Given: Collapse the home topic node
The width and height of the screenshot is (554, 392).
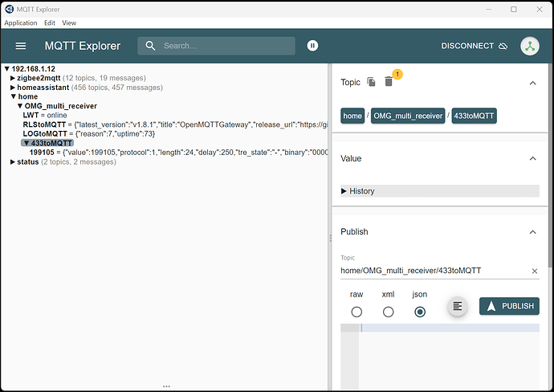Looking at the screenshot, I should 14,96.
